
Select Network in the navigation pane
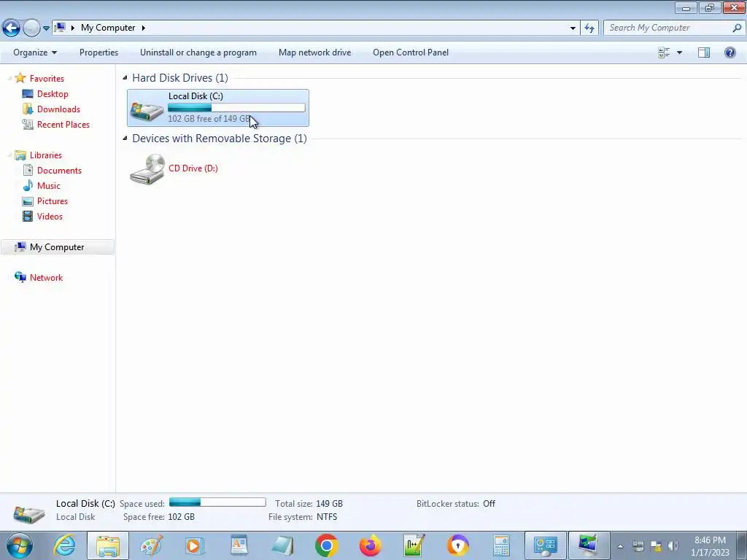(x=46, y=278)
